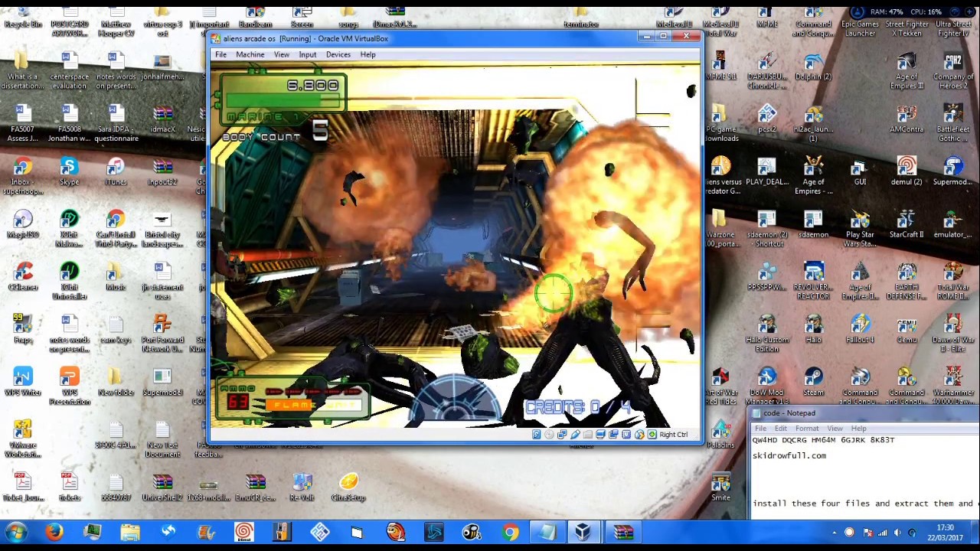Open the Supermodel desktop icon
Image resolution: width=980 pixels, height=551 pixels.
[162, 382]
